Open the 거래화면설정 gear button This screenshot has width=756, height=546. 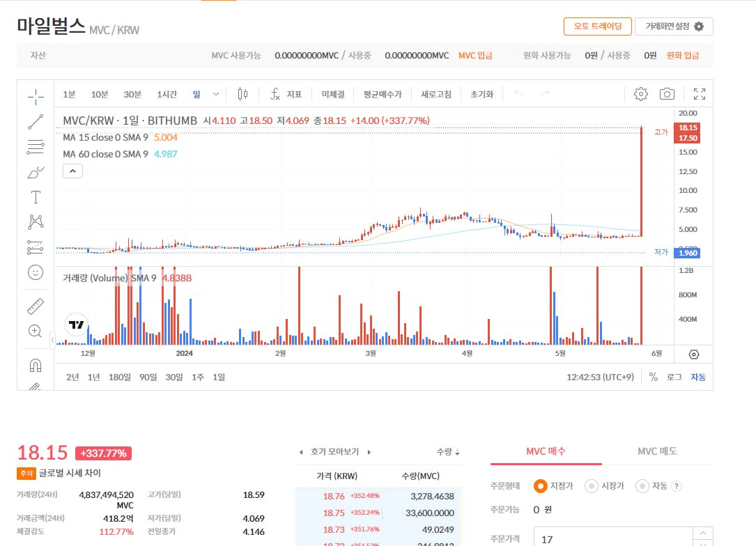click(674, 26)
